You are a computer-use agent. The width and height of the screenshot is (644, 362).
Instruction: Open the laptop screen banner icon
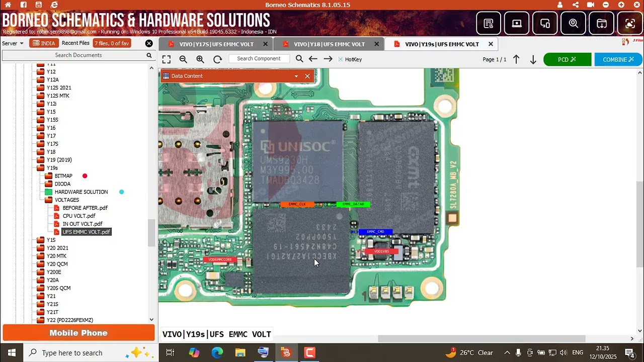517,24
